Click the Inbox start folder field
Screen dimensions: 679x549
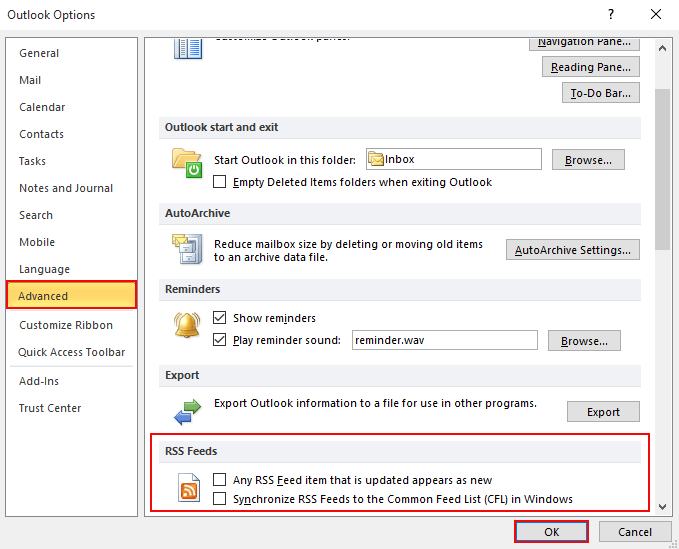[x=454, y=159]
